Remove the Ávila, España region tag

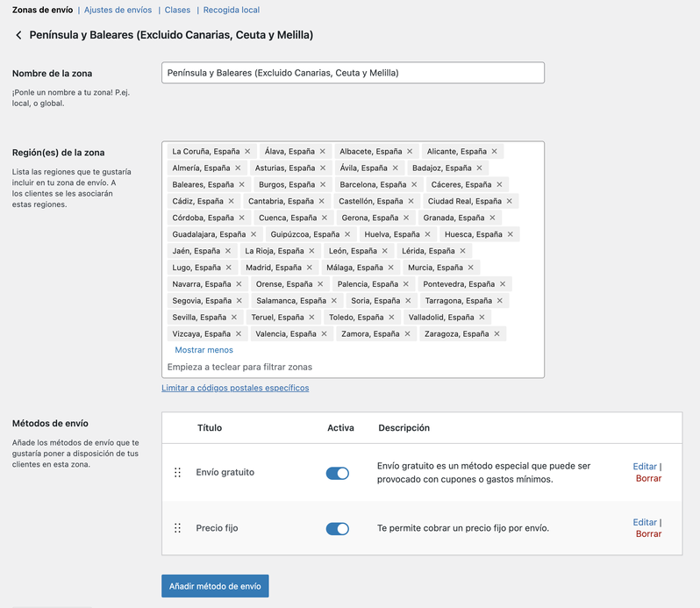coord(395,168)
